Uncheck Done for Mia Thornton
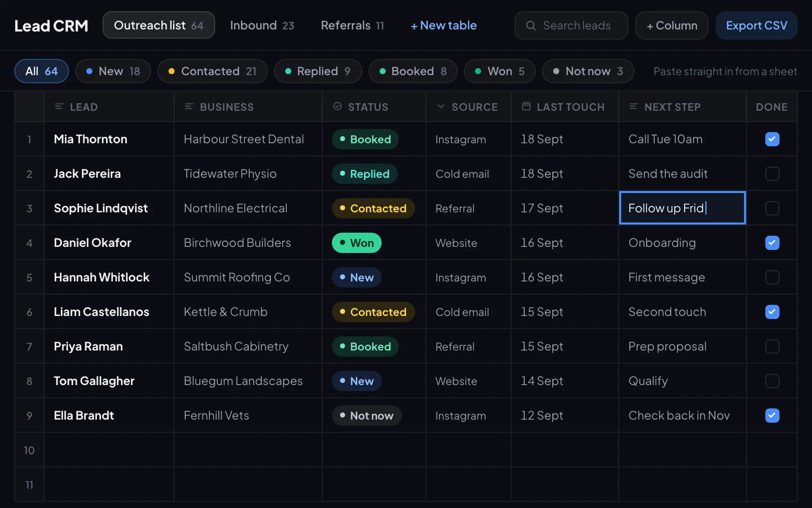This screenshot has width=812, height=508. click(772, 139)
